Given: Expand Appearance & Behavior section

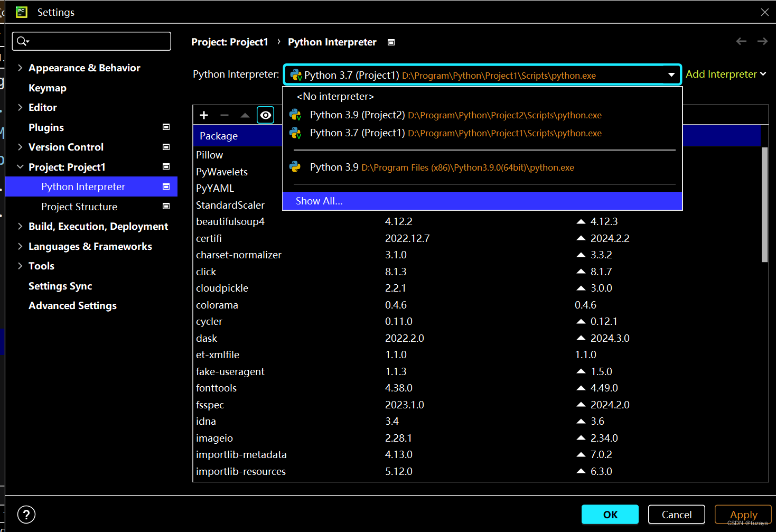Looking at the screenshot, I should point(20,68).
